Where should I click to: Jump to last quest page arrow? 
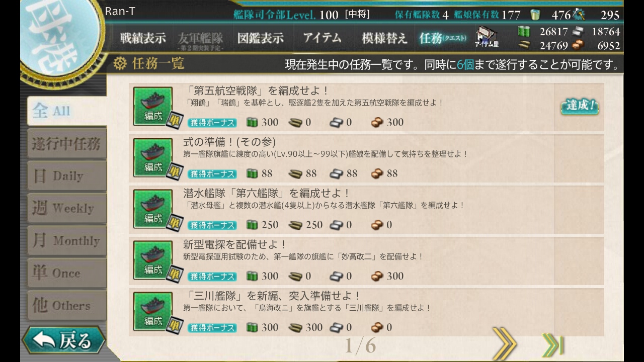coord(552,345)
